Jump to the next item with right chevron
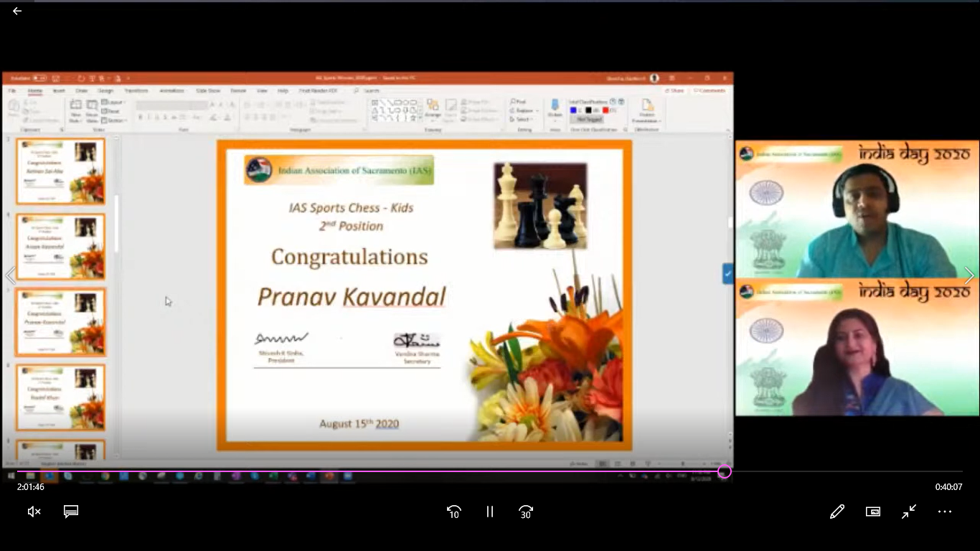 [969, 275]
